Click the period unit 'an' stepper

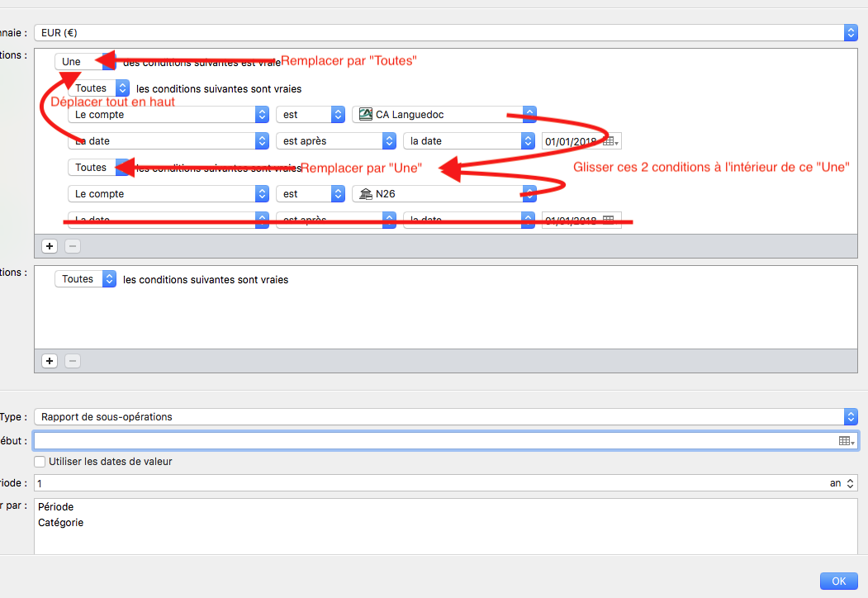pyautogui.click(x=851, y=483)
